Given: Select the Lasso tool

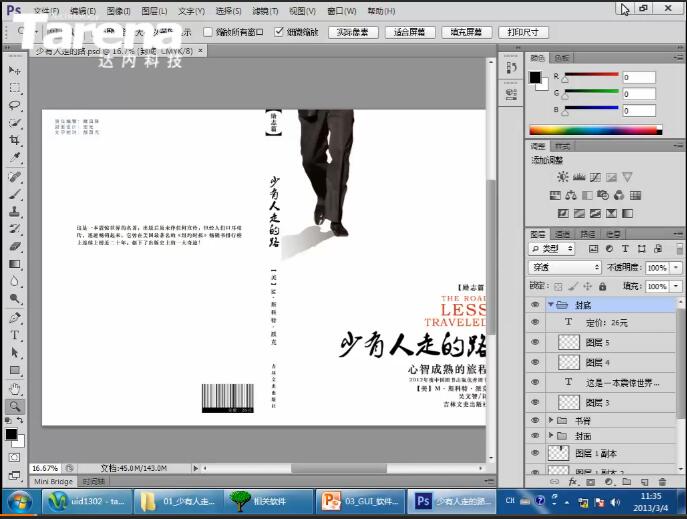Looking at the screenshot, I should tap(14, 105).
